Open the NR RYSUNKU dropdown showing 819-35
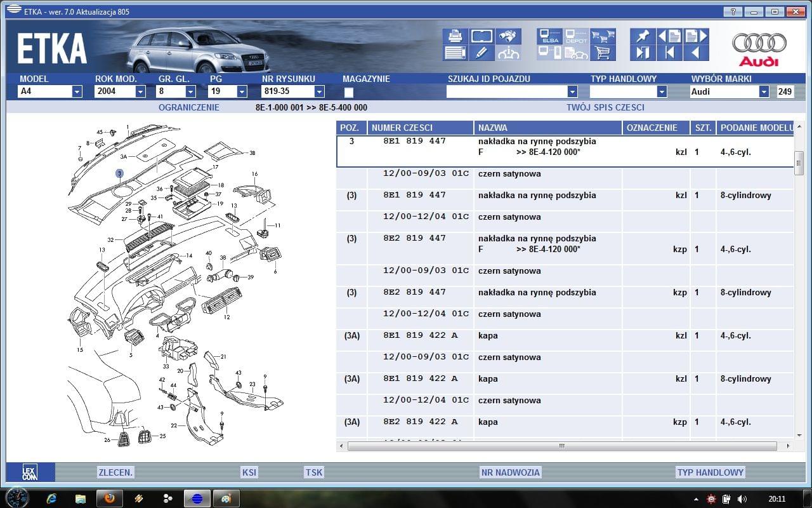The height and width of the screenshot is (508, 812). click(x=319, y=91)
